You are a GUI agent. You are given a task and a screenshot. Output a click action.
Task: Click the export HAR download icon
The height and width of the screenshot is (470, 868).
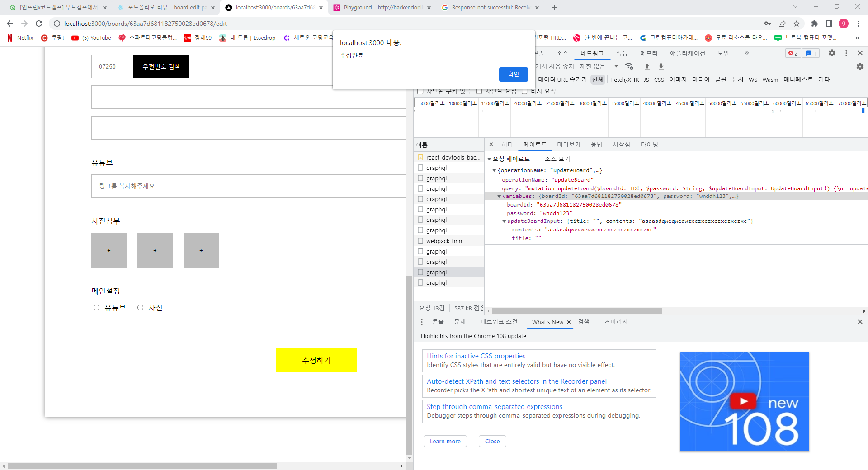tap(661, 66)
